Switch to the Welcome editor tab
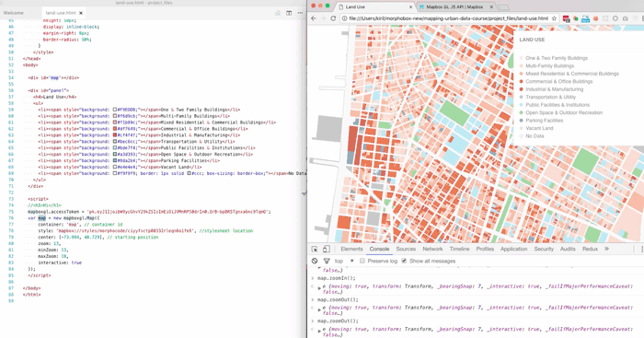The height and width of the screenshot is (338, 644). 14,13
